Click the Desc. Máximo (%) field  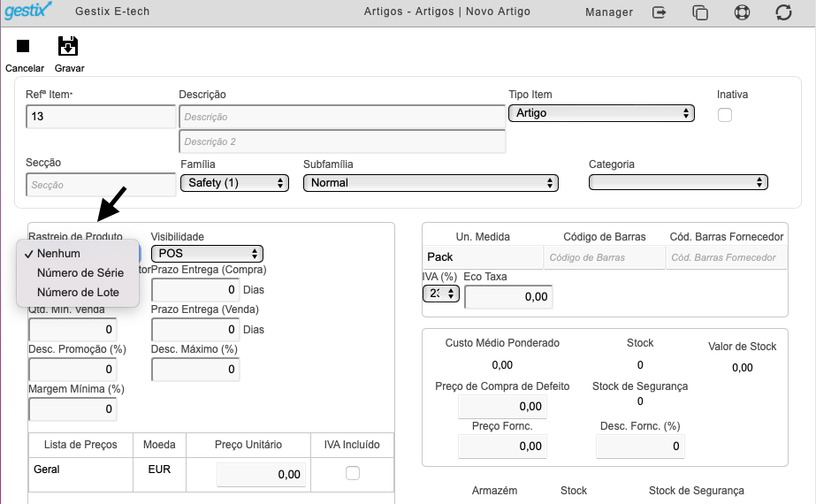tap(195, 369)
